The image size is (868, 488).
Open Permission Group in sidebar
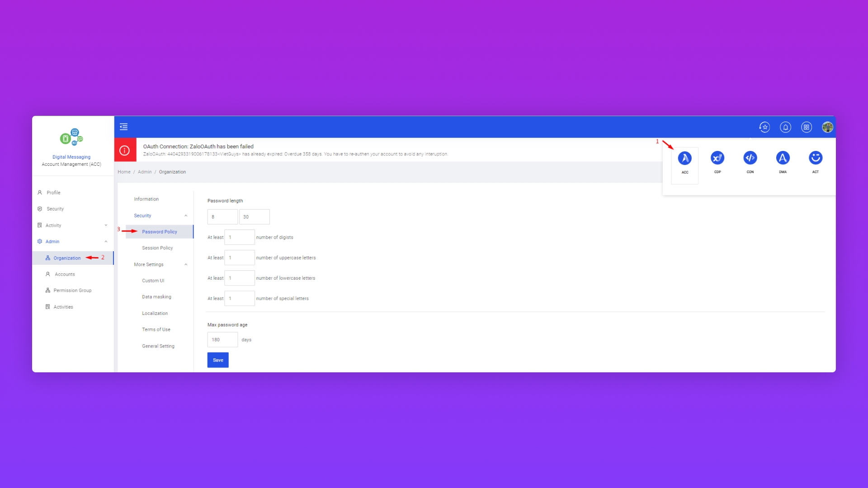[72, 291]
